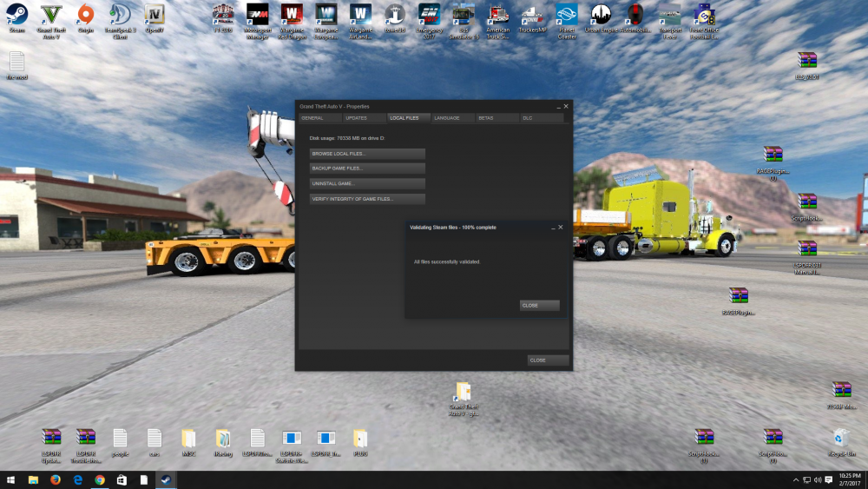Open the volume control in system tray
This screenshot has width=868, height=489.
pos(818,480)
